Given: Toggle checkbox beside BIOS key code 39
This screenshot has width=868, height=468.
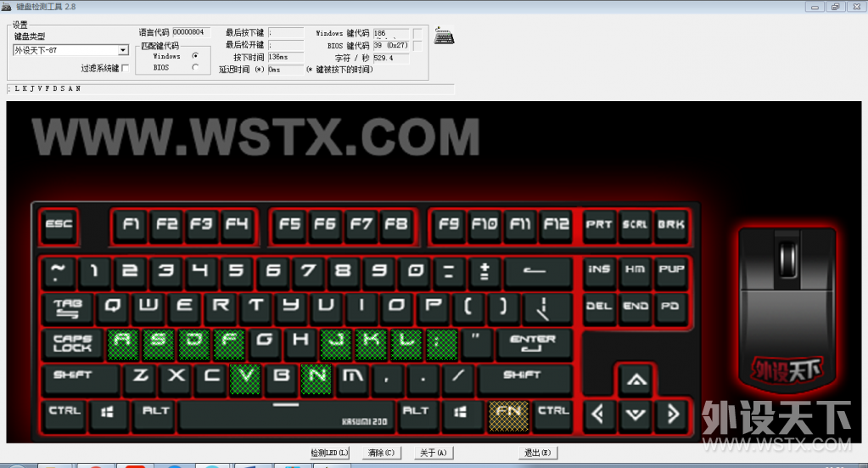Looking at the screenshot, I should (x=417, y=45).
